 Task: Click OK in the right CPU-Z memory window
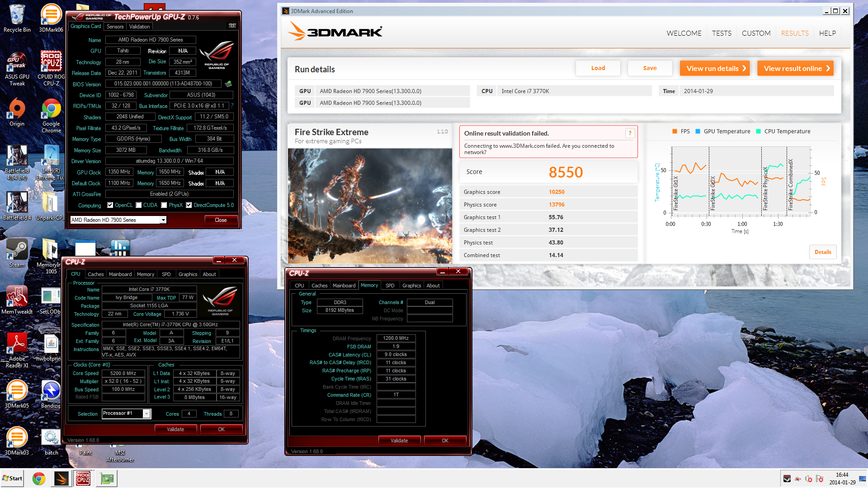(445, 441)
